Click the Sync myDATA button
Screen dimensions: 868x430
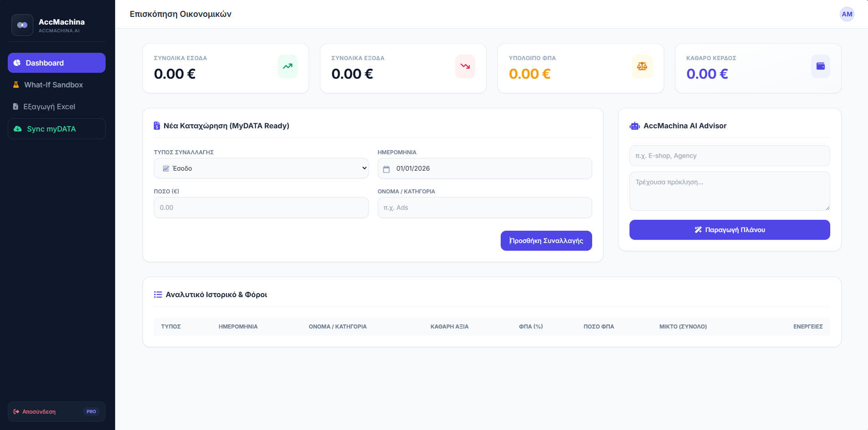coord(56,129)
